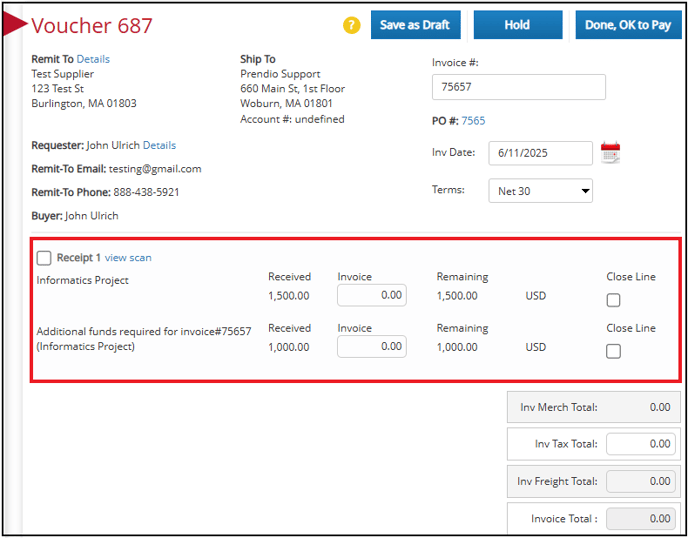The width and height of the screenshot is (688, 538).
Task: Open the Terms Net 30 dropdown
Action: click(x=540, y=191)
